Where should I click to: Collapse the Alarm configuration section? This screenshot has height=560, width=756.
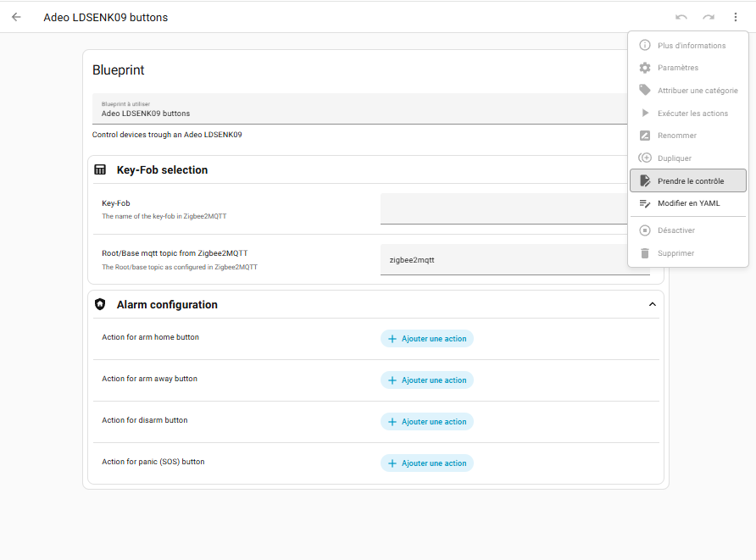pyautogui.click(x=652, y=304)
